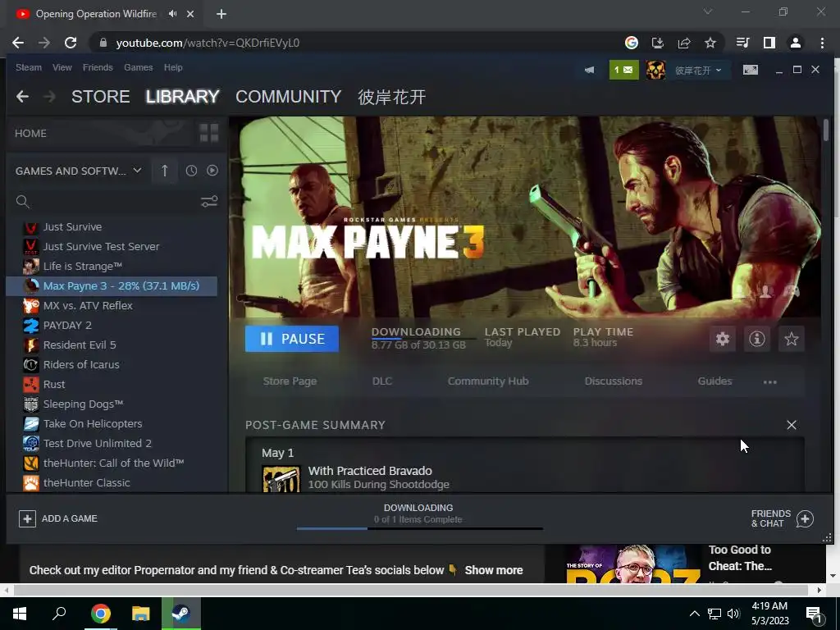Screen dimensions: 840x630
Task: Open Friends & Chat bubble icon
Action: point(805,518)
